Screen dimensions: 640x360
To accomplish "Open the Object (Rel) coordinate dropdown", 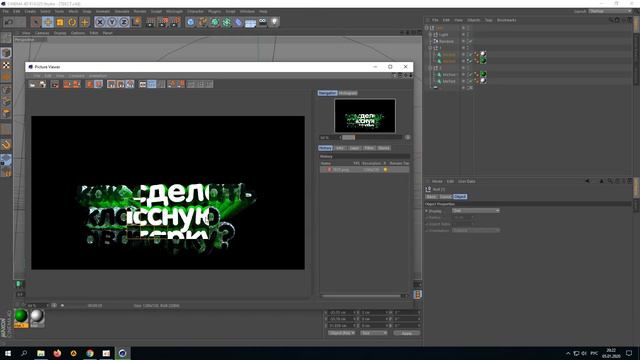I will click(x=341, y=333).
